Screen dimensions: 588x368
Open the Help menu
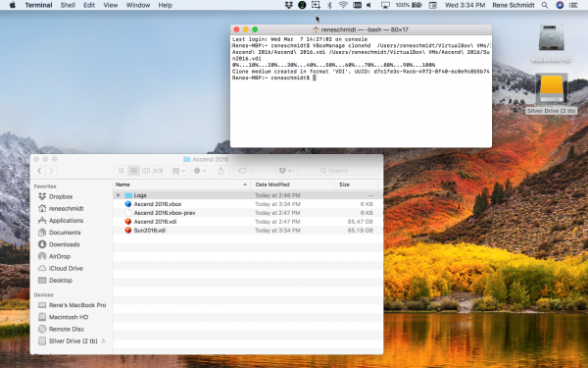(x=165, y=5)
